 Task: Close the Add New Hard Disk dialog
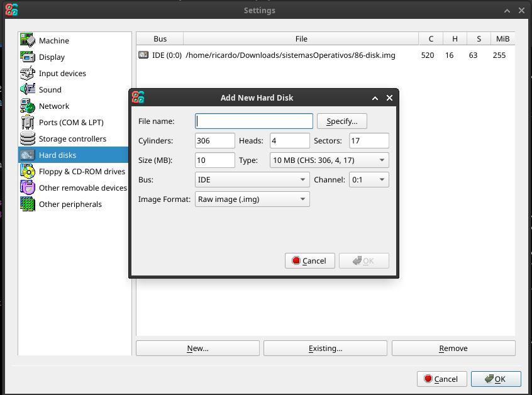click(x=389, y=97)
